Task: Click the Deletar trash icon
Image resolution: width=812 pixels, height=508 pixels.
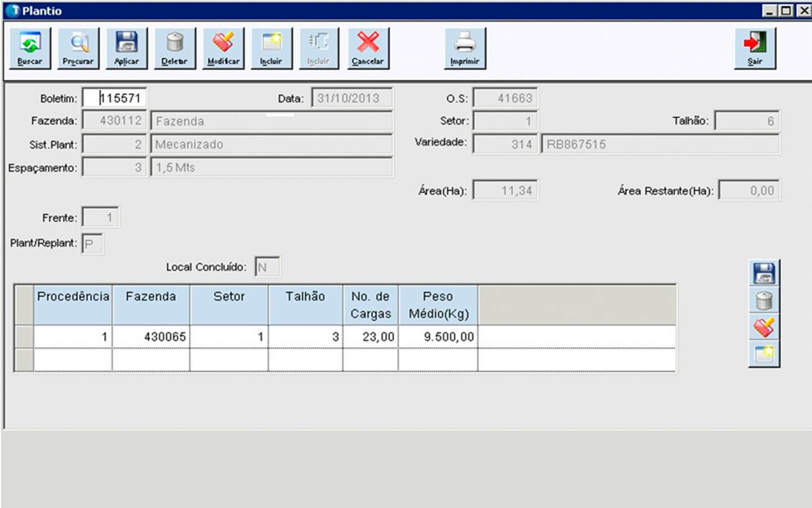Action: click(x=175, y=48)
